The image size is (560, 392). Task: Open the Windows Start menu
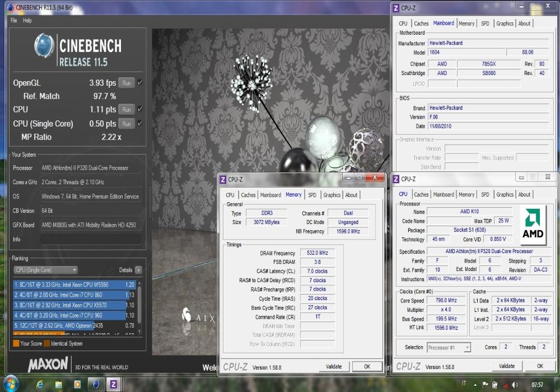(x=11, y=384)
